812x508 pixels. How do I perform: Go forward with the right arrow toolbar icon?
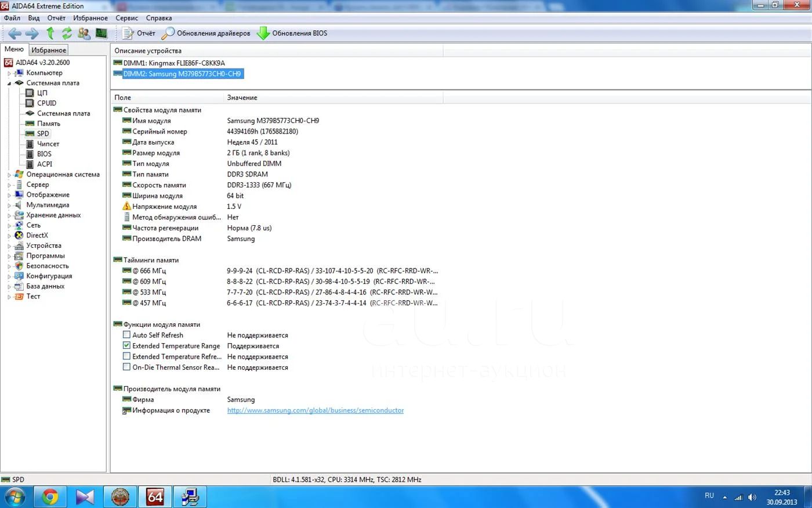(32, 34)
